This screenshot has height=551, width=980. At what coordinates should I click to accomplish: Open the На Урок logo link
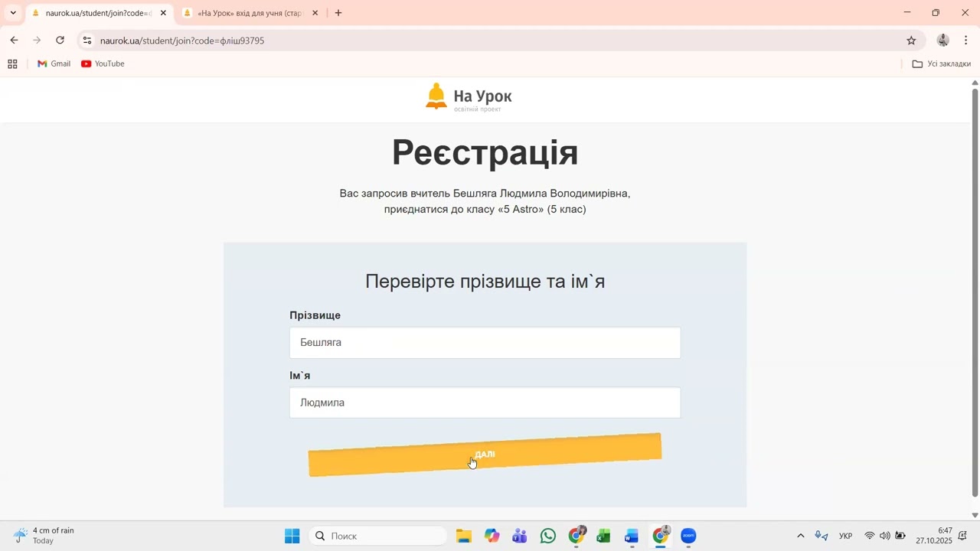pyautogui.click(x=469, y=97)
